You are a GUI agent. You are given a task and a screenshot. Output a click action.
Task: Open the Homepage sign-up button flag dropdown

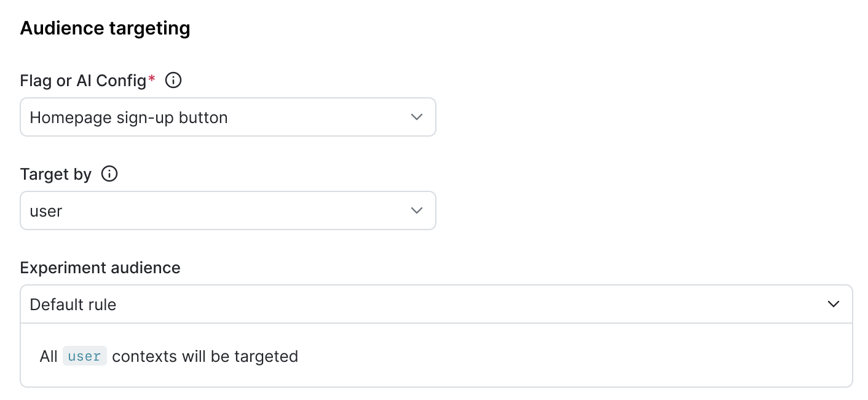pos(227,117)
